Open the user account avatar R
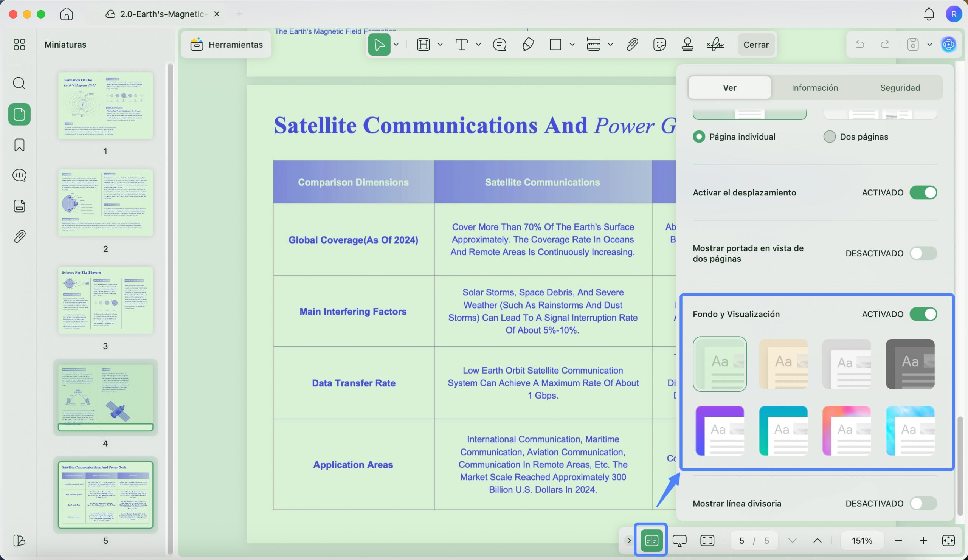Screen dimensions: 968x560 click(953, 14)
